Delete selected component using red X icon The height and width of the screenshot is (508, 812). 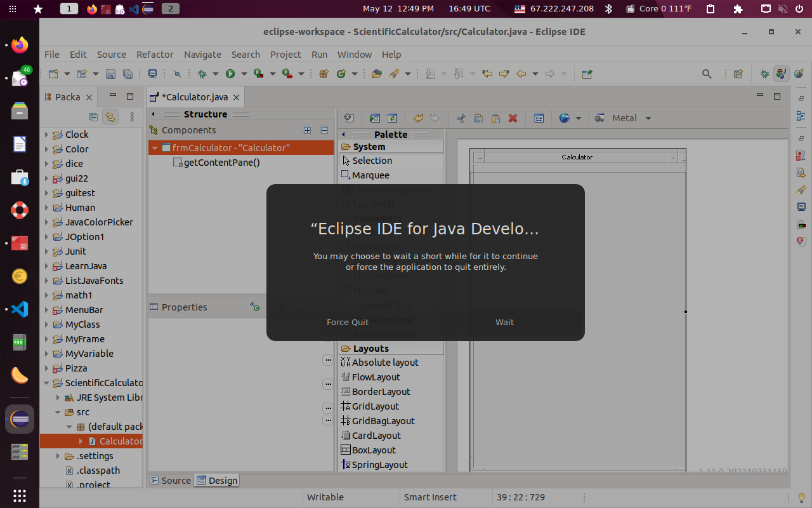tap(513, 118)
